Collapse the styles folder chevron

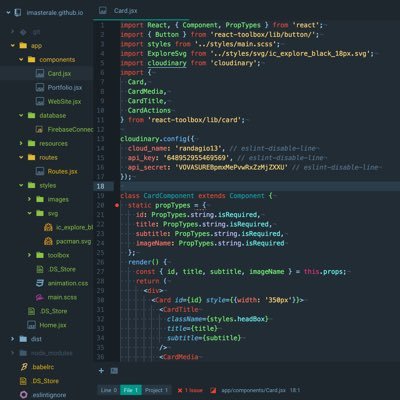21,185
